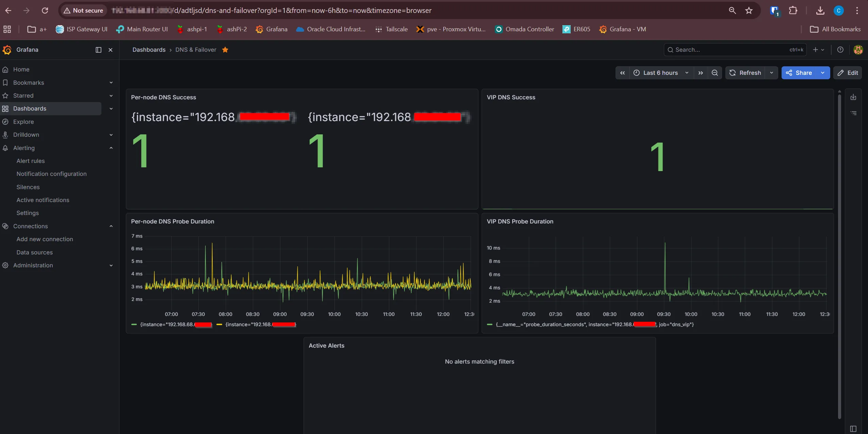Open the Tailscale bookmark
The height and width of the screenshot is (434, 868).
pos(391,29)
